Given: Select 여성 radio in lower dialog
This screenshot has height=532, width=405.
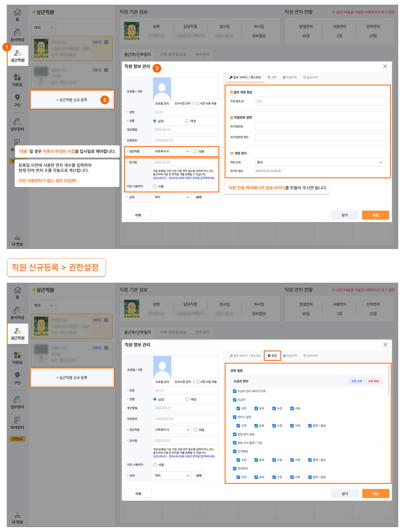Looking at the screenshot, I should [x=187, y=399].
